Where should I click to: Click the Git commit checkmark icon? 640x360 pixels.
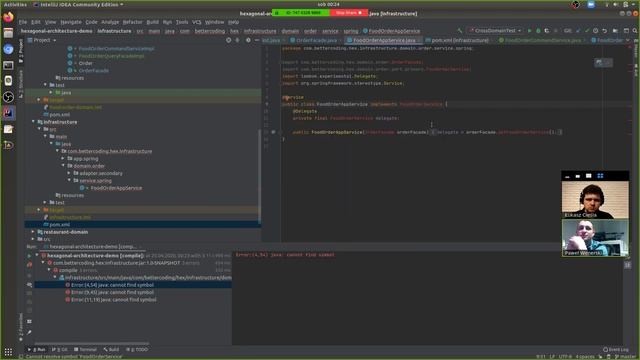tap(587, 31)
